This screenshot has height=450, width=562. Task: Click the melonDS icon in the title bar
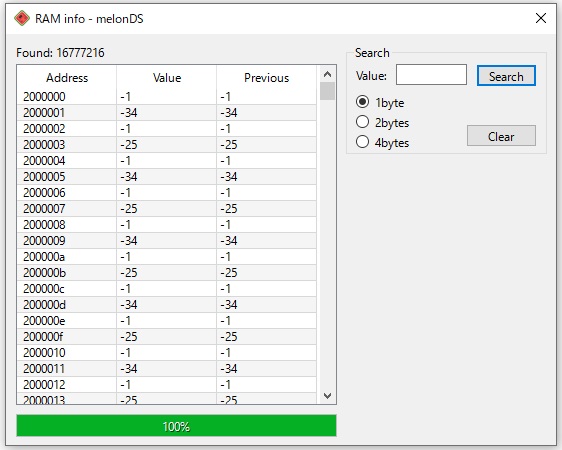[x=22, y=18]
